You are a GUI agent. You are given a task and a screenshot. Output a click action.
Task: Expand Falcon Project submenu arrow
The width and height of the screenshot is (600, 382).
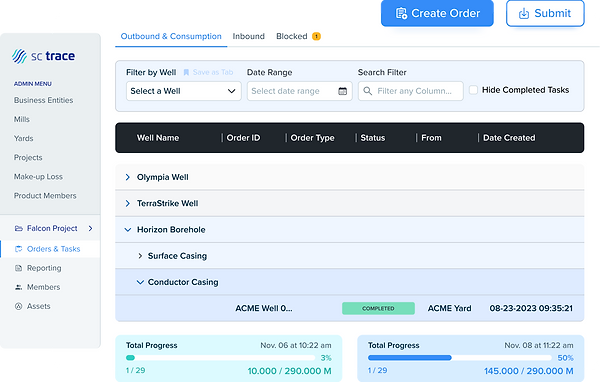pos(90,229)
